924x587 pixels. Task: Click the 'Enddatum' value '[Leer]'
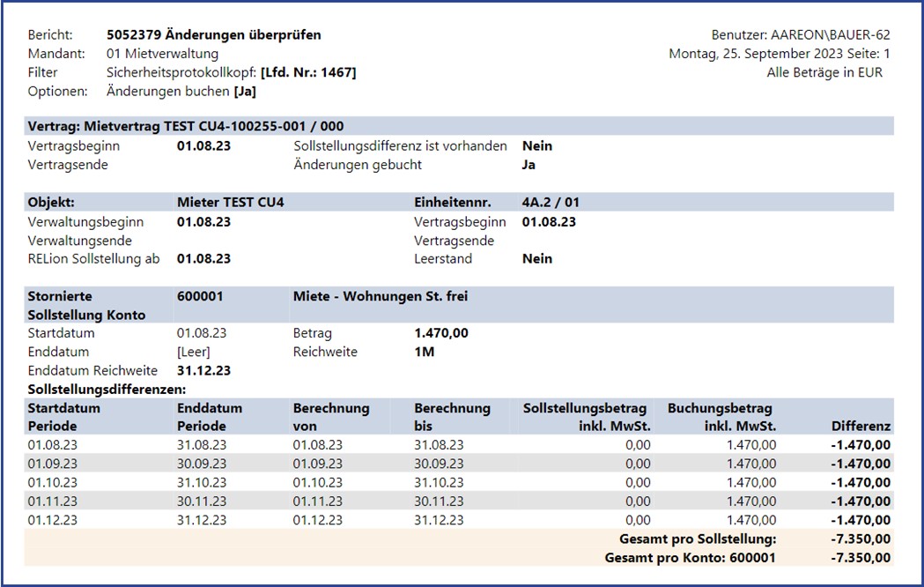pyautogui.click(x=194, y=353)
